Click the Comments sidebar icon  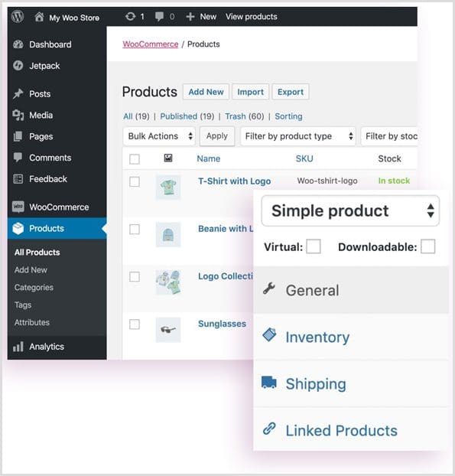[18, 157]
